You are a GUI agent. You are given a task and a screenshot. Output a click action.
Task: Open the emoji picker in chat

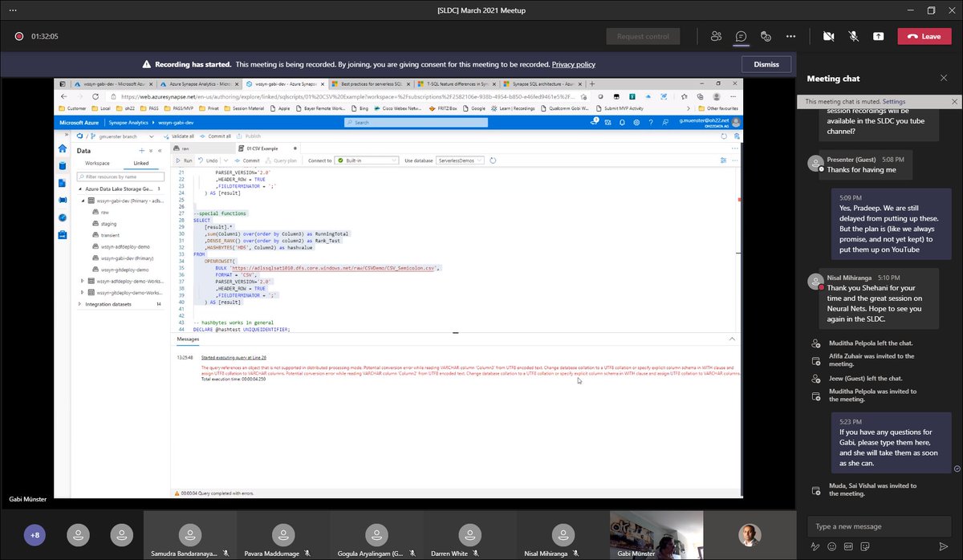click(x=831, y=546)
